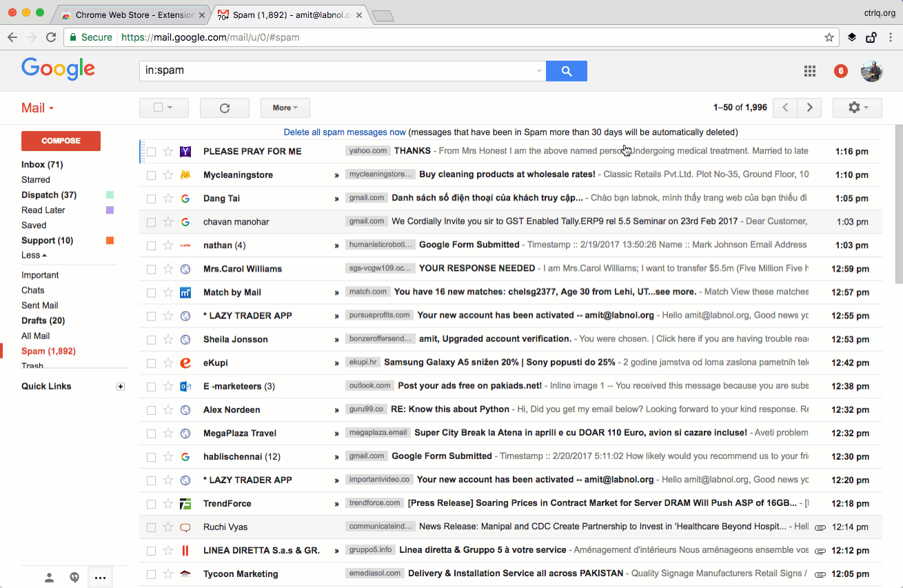Click the Outlook icon beside E -marketeers

[x=185, y=386]
